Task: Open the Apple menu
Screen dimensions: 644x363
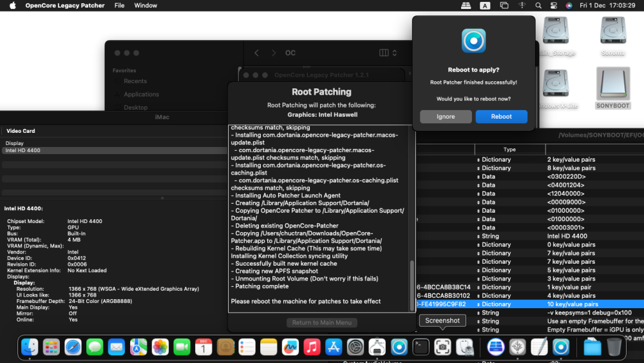Action: coord(13,5)
